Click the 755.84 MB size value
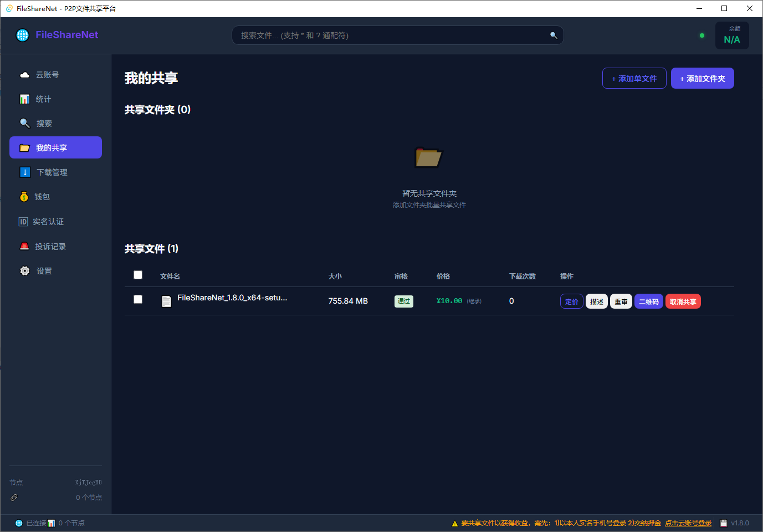The width and height of the screenshot is (763, 532). (348, 301)
